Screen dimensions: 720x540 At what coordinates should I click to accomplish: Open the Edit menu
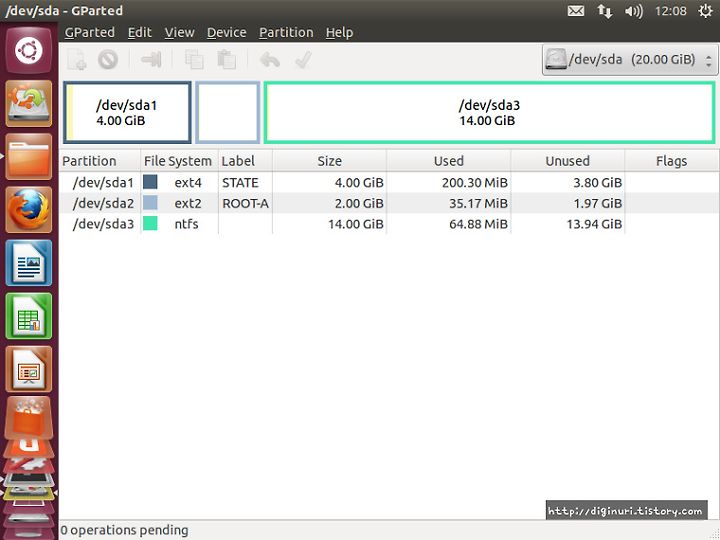tap(140, 33)
